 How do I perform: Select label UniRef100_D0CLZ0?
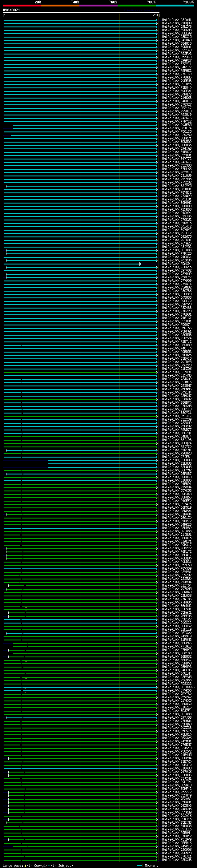176,301
